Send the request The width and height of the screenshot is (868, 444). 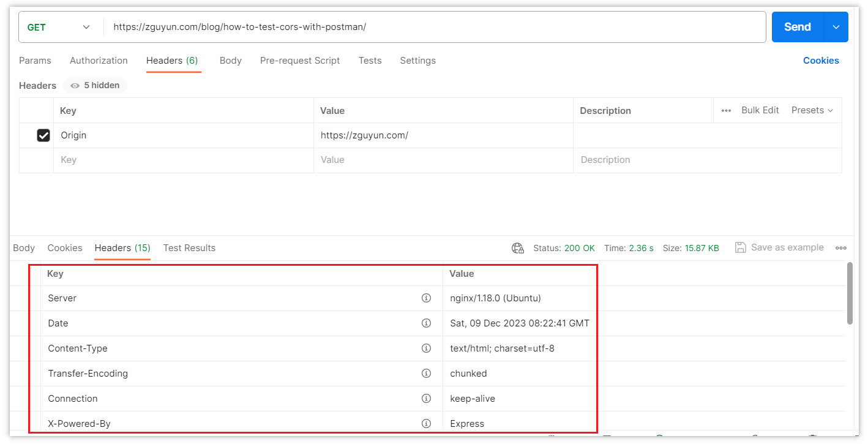click(798, 27)
